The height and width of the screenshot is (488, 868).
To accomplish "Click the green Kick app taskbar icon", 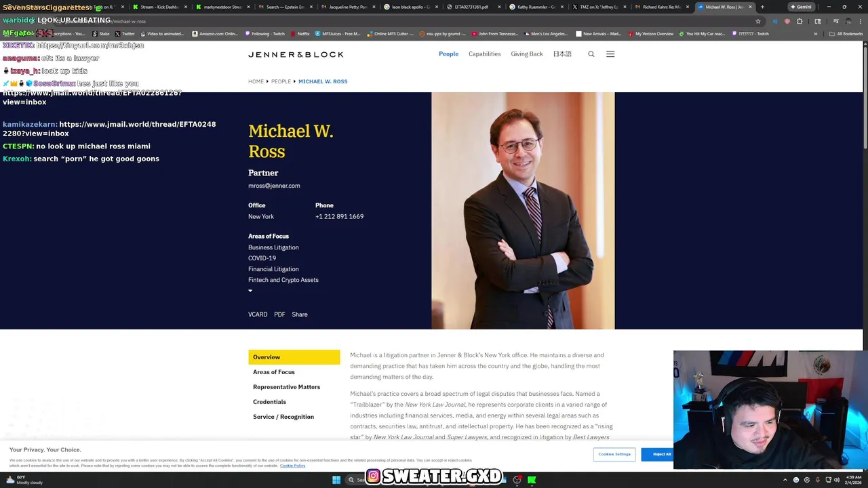I will point(532,480).
